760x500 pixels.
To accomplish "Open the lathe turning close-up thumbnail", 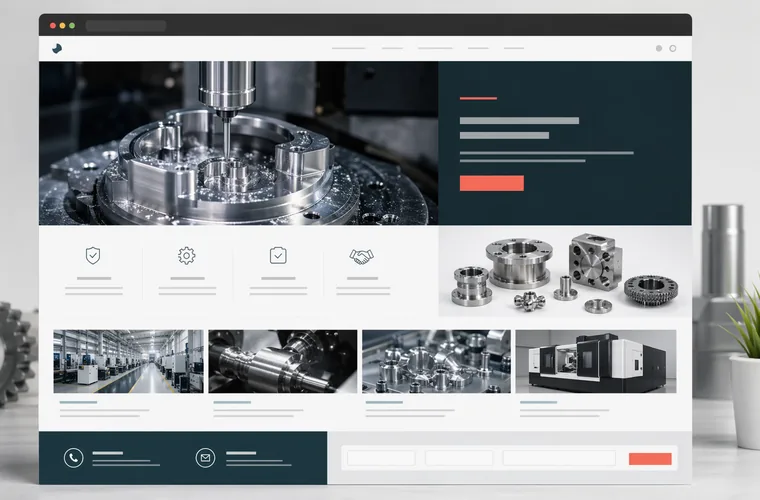I will pos(283,361).
